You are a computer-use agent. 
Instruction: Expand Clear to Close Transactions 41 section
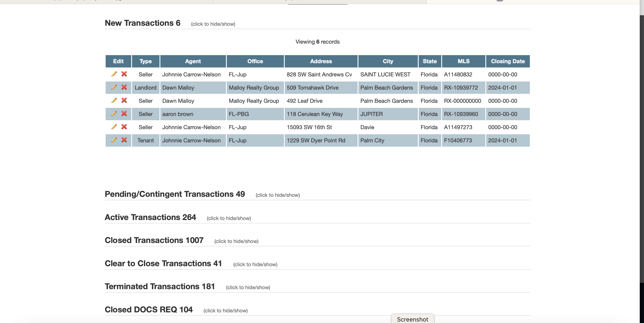[163, 264]
